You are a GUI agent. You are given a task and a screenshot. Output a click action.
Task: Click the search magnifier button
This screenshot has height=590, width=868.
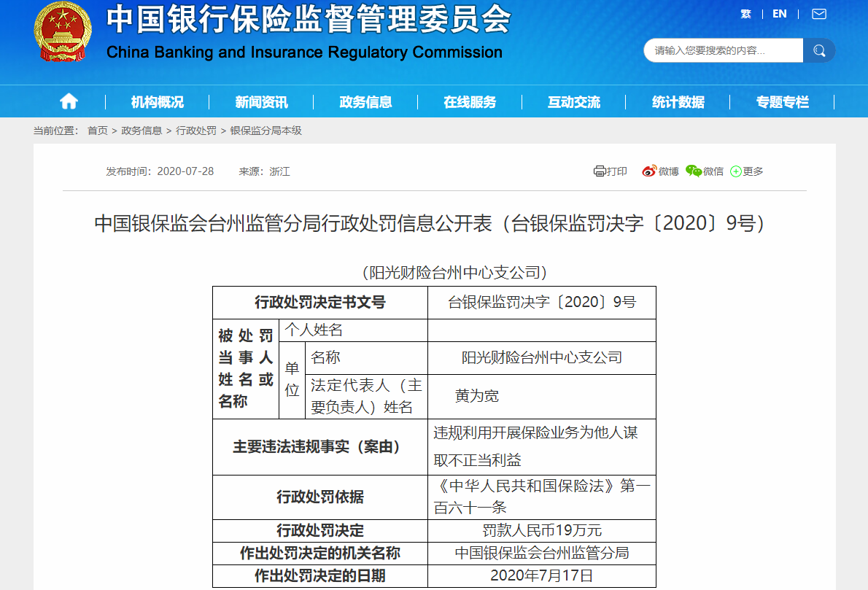819,50
